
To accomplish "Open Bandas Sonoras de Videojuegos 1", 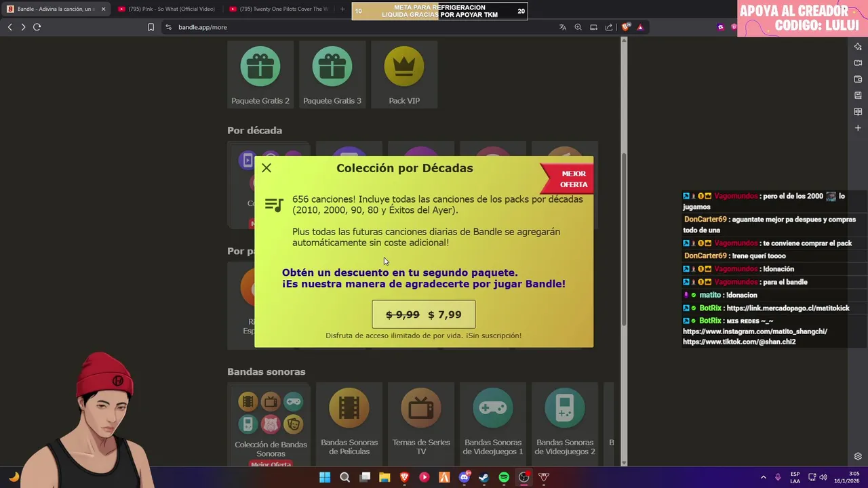I will (x=493, y=424).
